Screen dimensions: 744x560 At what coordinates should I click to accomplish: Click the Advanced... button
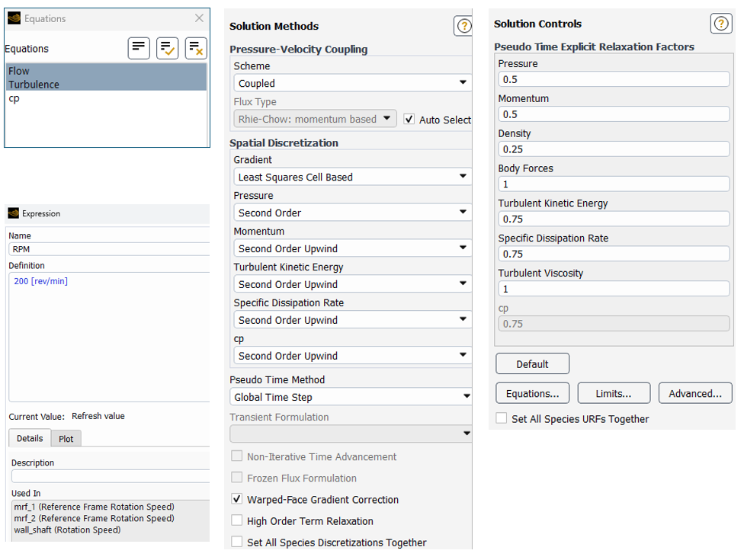(694, 394)
